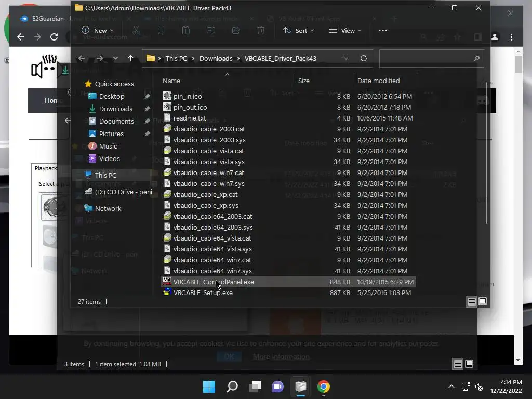
Task: Open Documents in navigation pane
Action: tap(116, 122)
